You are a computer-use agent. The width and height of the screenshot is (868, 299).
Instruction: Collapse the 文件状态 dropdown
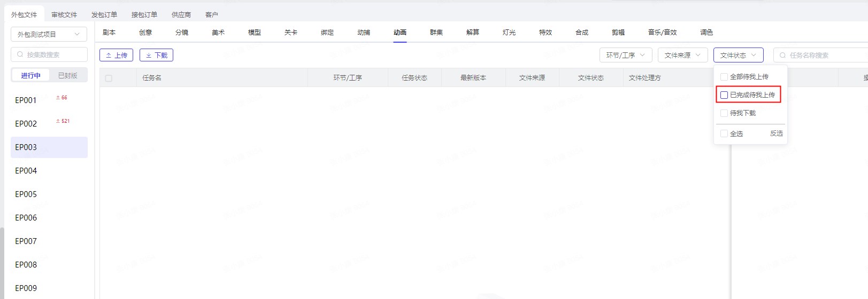point(738,55)
